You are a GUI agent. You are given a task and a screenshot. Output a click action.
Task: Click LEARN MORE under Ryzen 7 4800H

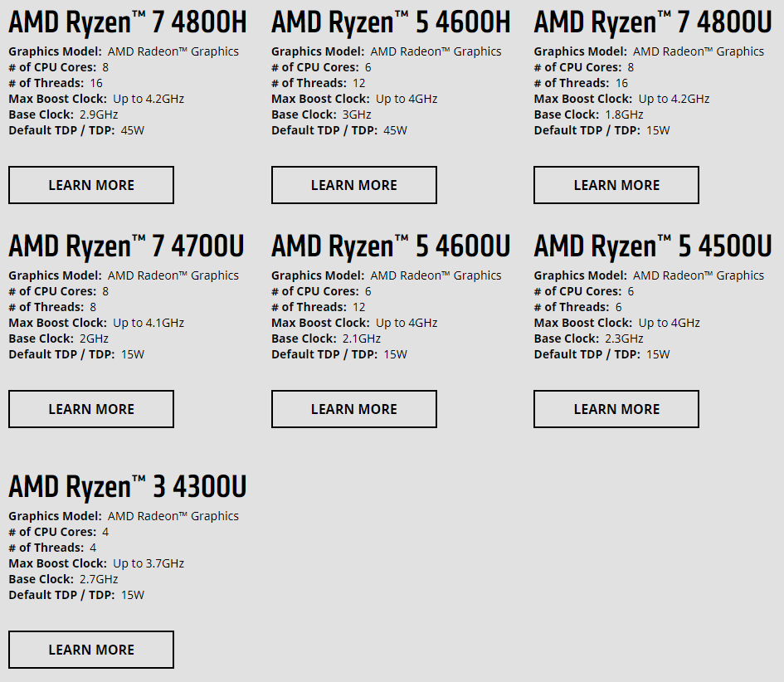pyautogui.click(x=91, y=185)
